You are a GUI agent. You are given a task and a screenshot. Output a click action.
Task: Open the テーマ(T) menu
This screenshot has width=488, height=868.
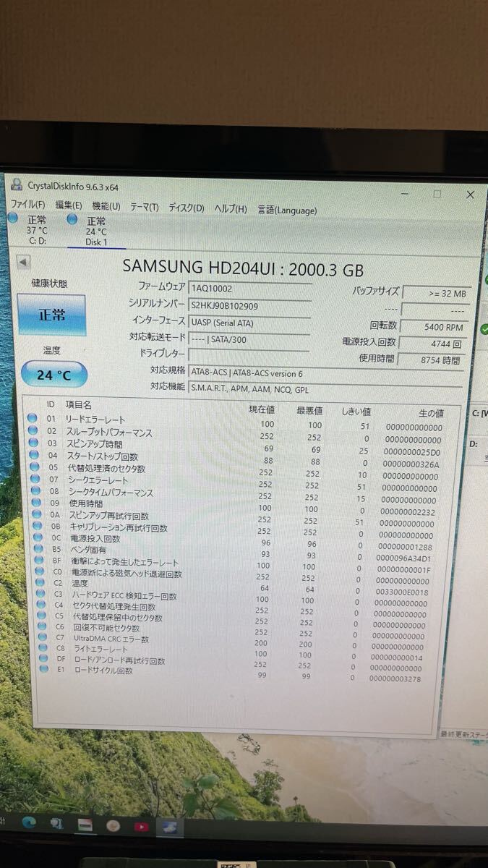pos(144,207)
